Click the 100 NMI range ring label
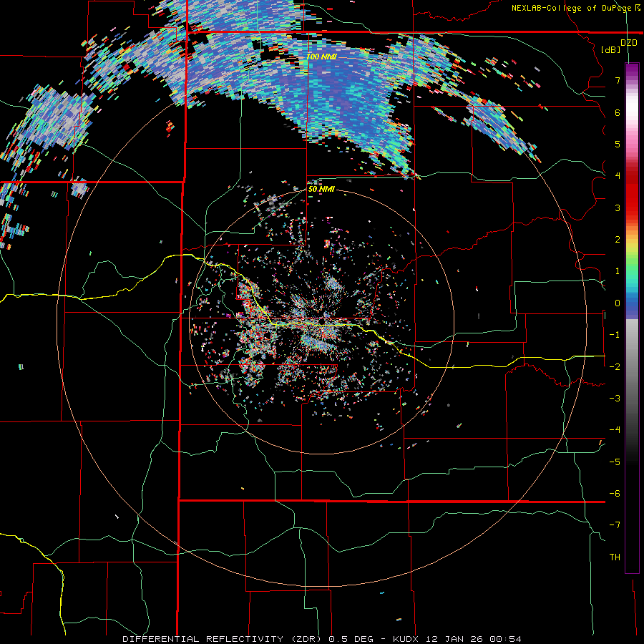 [321, 57]
